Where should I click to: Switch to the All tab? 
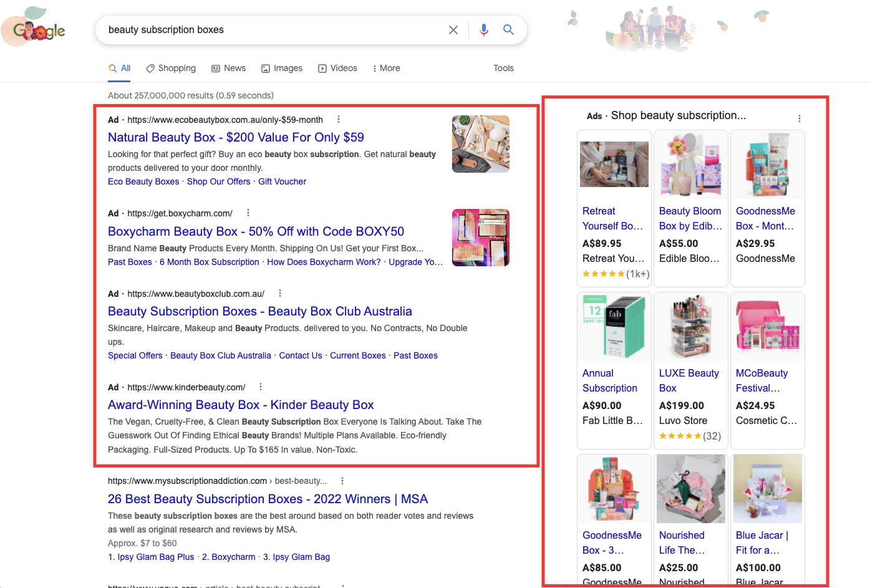click(120, 68)
